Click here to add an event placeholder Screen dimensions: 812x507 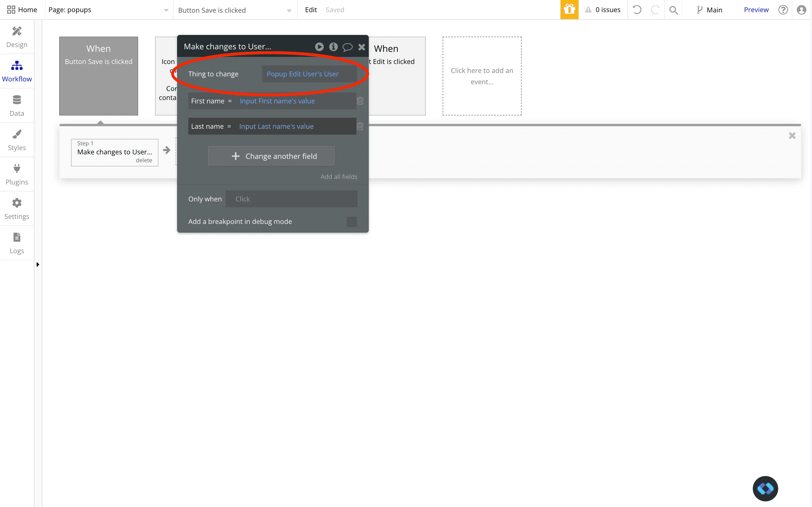point(482,76)
